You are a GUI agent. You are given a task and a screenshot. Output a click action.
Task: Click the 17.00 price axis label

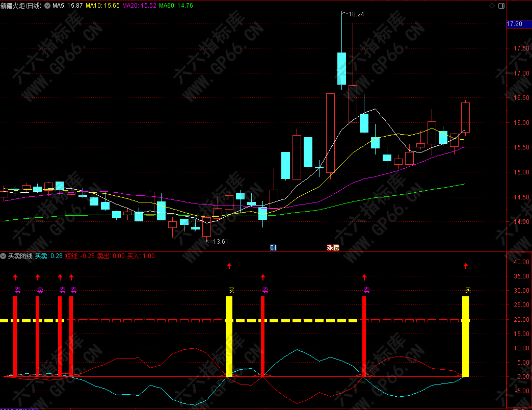tap(521, 73)
